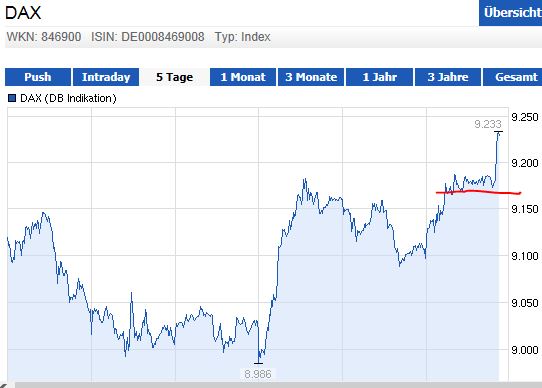Click the 9.050 axis label
The image size is (542, 388).
click(525, 303)
